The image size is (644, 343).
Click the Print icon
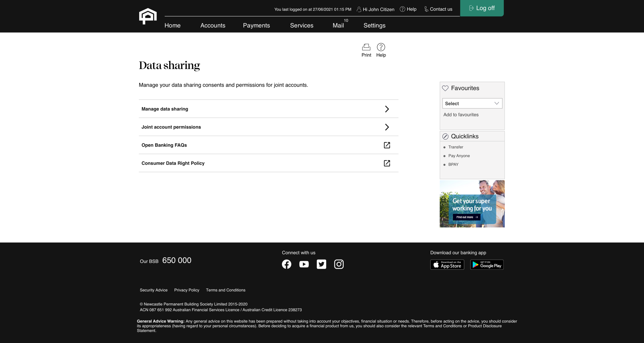tap(366, 47)
